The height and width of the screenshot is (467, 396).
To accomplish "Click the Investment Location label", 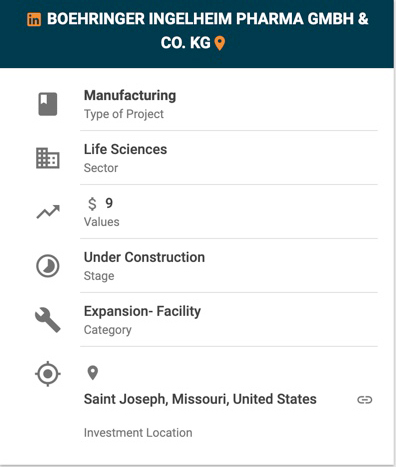I will pos(138,433).
